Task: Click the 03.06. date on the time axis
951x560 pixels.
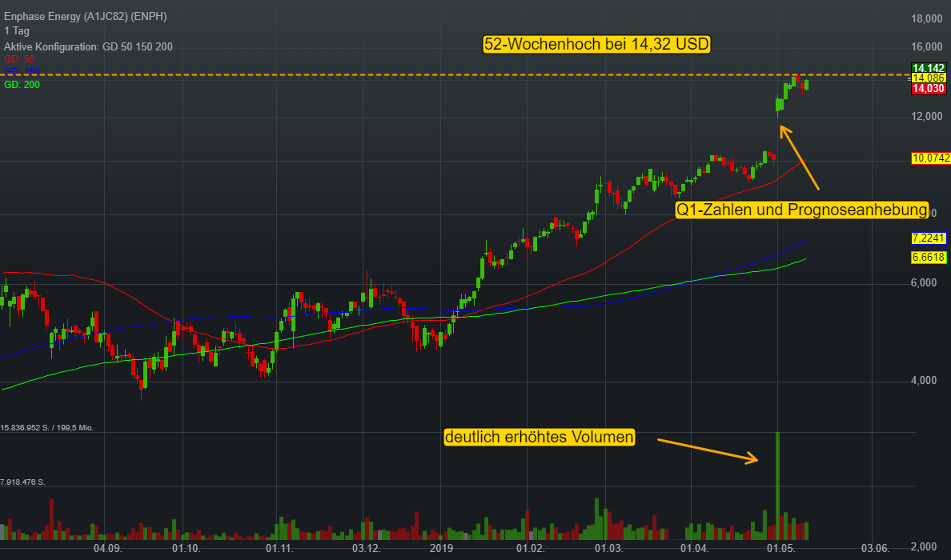Action: pos(876,549)
